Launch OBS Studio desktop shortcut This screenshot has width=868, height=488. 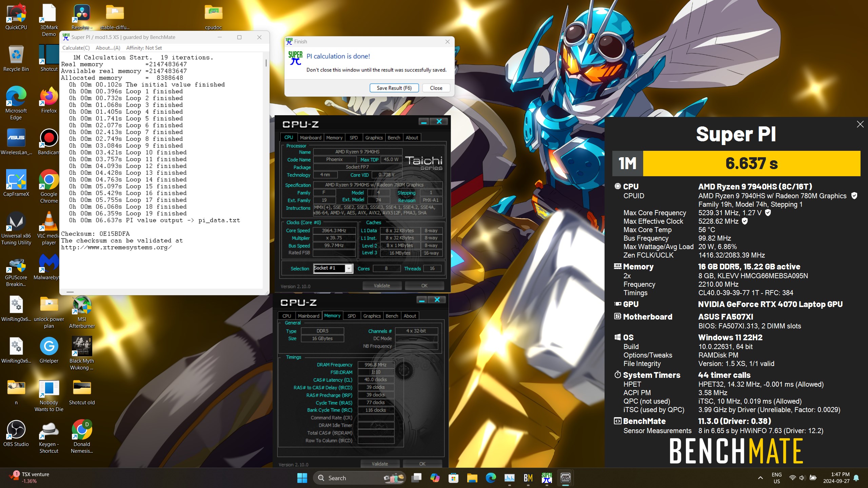coord(16,433)
